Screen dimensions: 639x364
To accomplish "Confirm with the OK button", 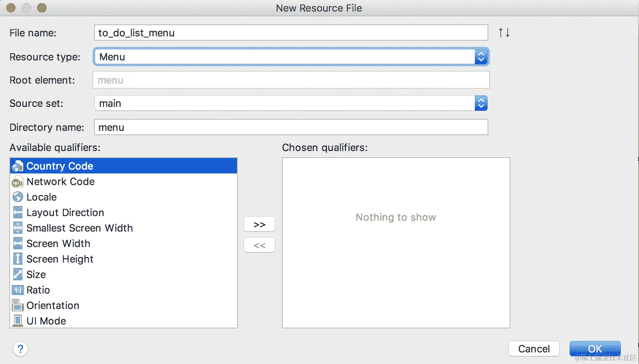I will pyautogui.click(x=595, y=349).
